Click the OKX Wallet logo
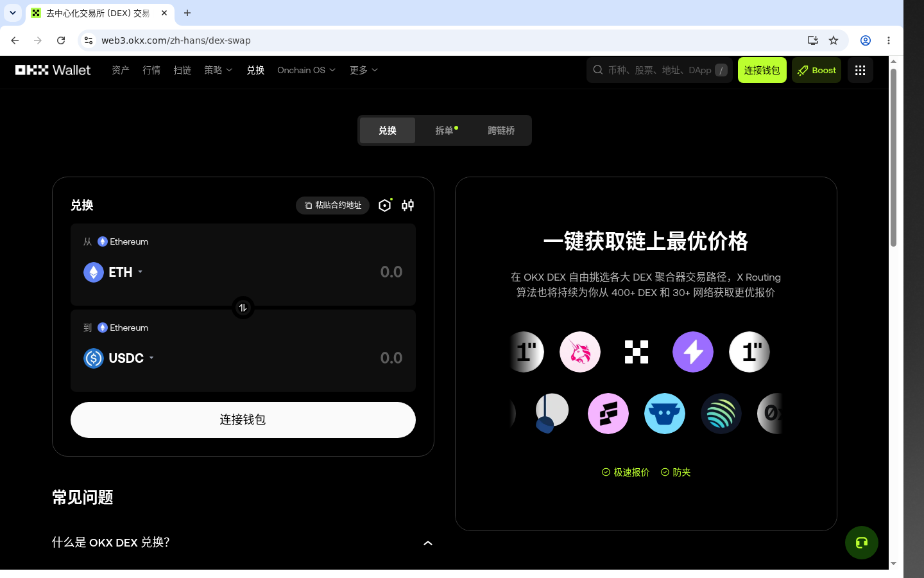Viewport: 924px width, 578px height. coord(53,70)
